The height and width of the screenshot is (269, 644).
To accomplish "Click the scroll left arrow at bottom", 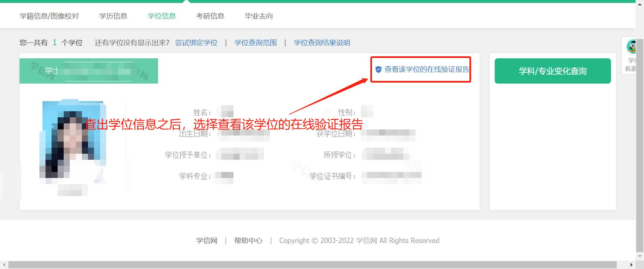I will pos(4,265).
